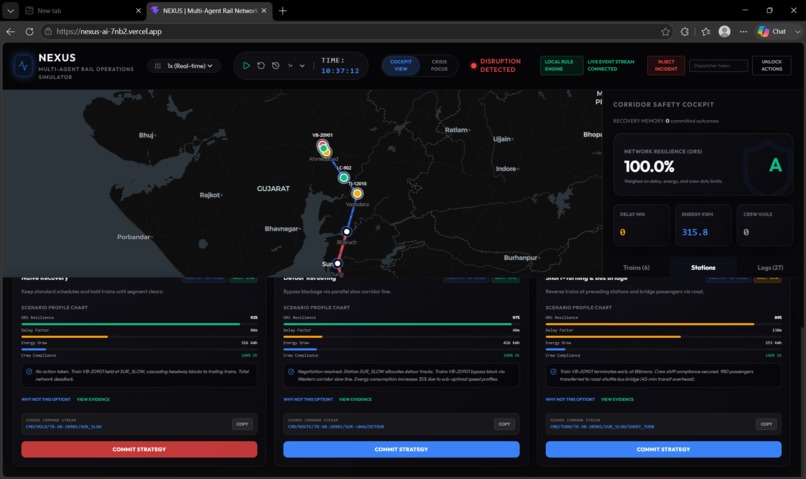Open Why Not This Option for detour strategy
This screenshot has height=479, width=806.
point(308,399)
